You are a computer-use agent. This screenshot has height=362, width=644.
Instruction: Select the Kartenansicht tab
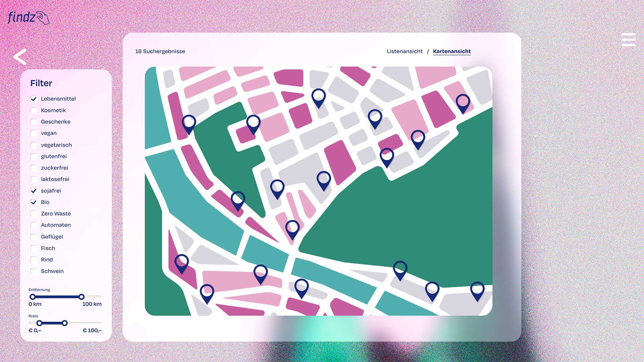click(451, 51)
